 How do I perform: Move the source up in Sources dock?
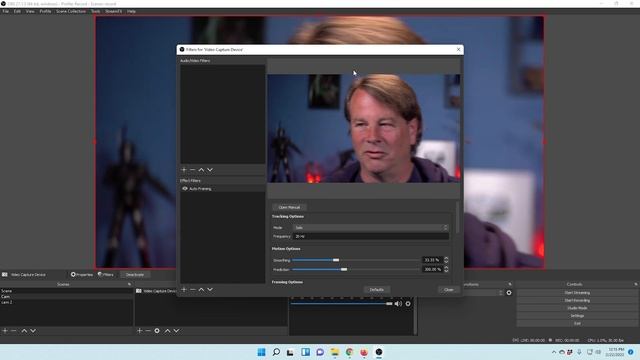click(167, 331)
